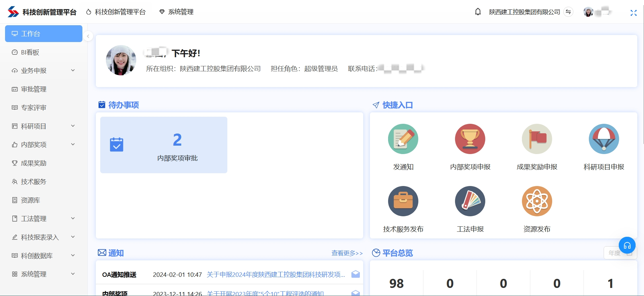Open the 科研项目申报 parachute icon
The height and width of the screenshot is (296, 644).
604,139
